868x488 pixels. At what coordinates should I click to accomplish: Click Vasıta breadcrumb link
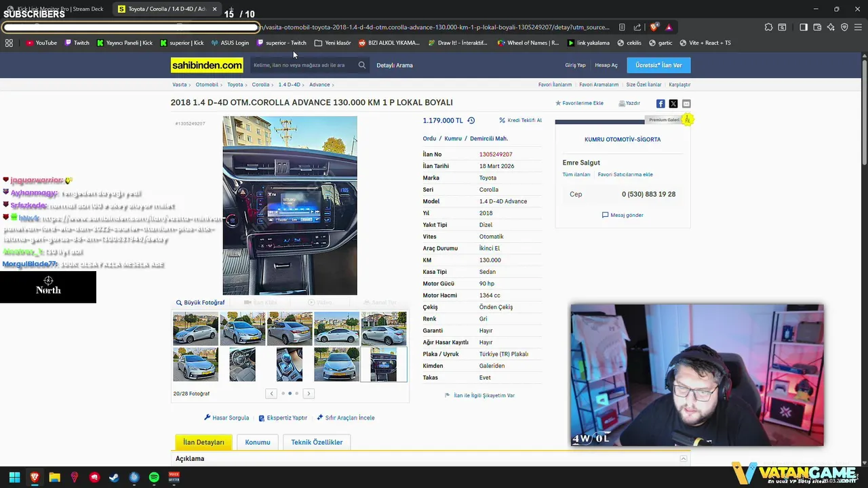click(179, 85)
